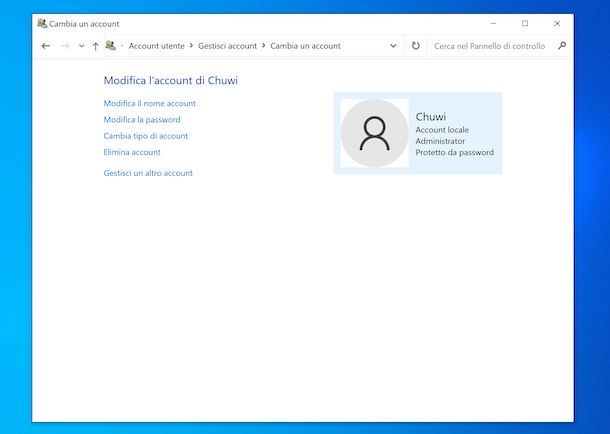The height and width of the screenshot is (434, 610).
Task: Click Cambia tipo di account link
Action: (x=145, y=136)
